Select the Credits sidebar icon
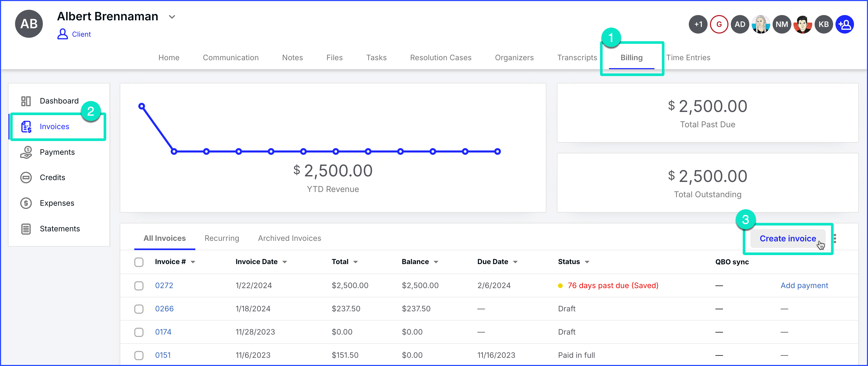868x366 pixels. [26, 177]
